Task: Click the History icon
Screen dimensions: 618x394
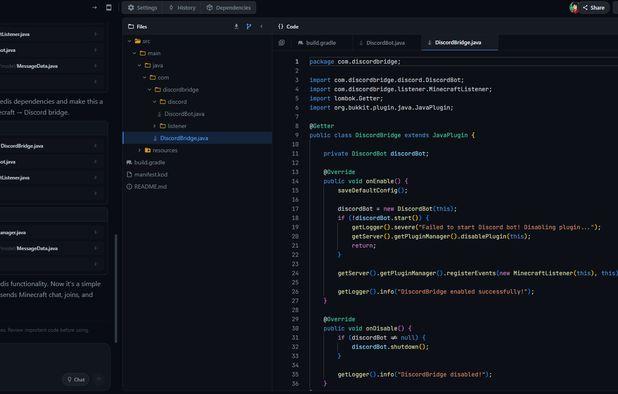Action: tap(171, 7)
